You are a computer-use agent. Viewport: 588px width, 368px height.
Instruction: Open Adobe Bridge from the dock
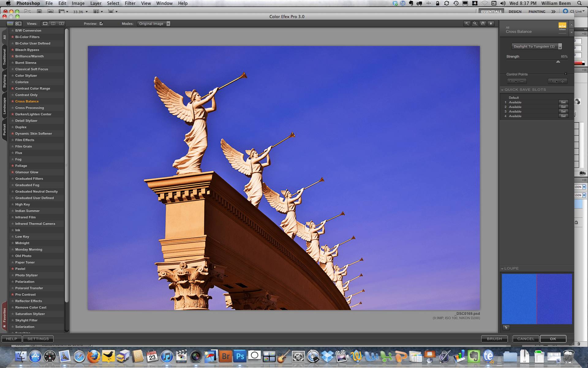[x=226, y=356]
